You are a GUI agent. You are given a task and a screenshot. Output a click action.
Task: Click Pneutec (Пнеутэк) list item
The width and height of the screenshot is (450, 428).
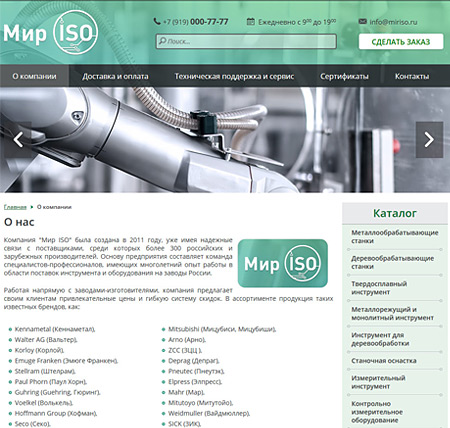(196, 371)
